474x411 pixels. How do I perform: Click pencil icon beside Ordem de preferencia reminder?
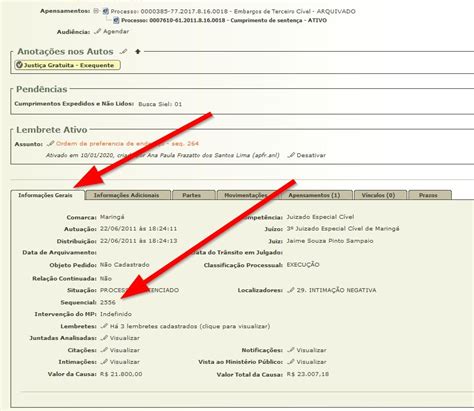(x=50, y=144)
